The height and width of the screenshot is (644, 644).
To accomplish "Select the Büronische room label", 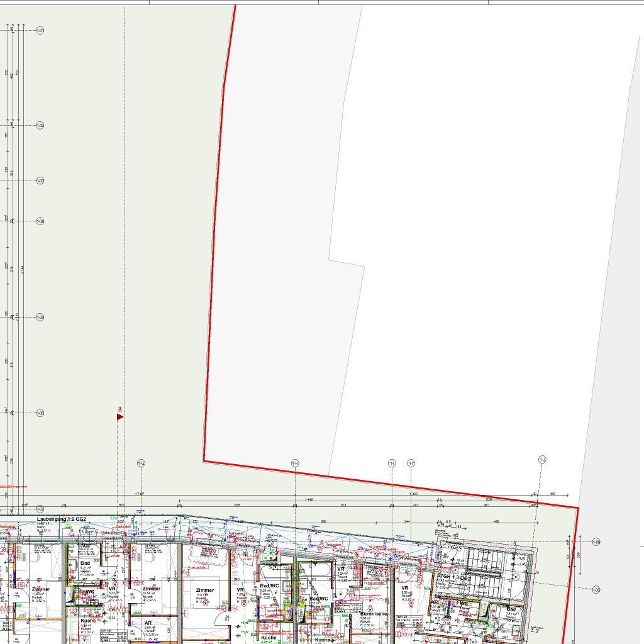I will tap(373, 613).
